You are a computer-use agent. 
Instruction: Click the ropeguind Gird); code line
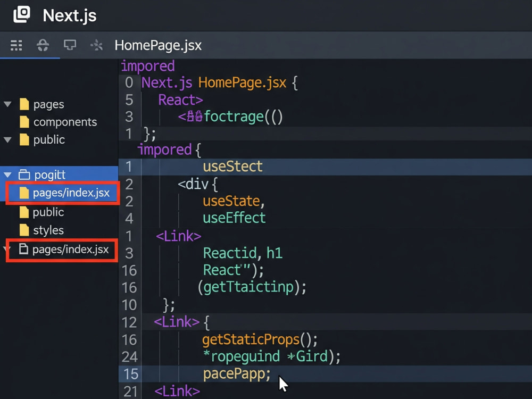(x=272, y=356)
